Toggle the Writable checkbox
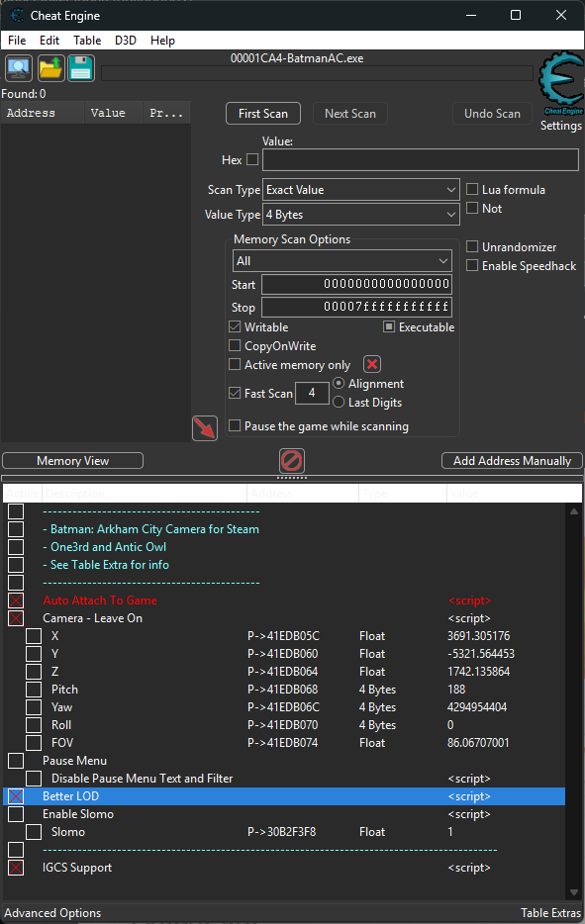This screenshot has height=924, width=585. 235,326
